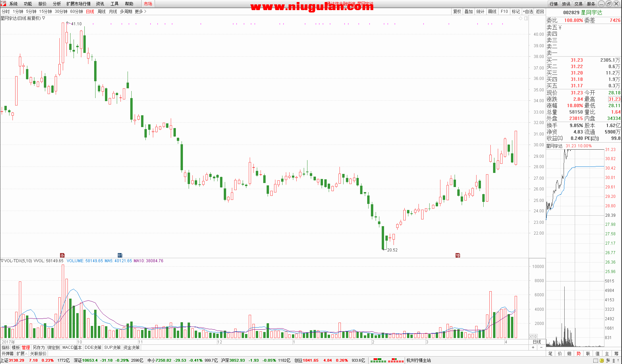Click the 叠加 overlay button
Image resolution: width=622 pixels, height=364 pixels.
[x=469, y=11]
